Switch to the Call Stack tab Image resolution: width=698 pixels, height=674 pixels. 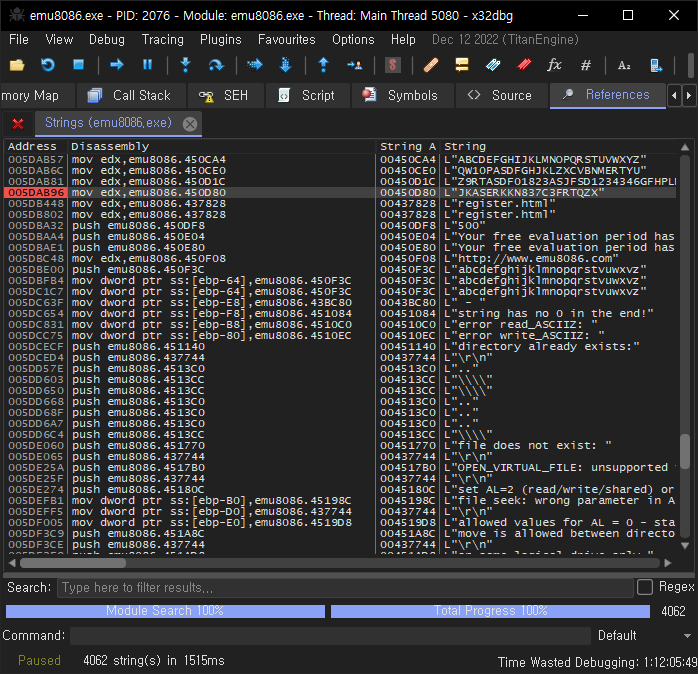click(x=130, y=95)
